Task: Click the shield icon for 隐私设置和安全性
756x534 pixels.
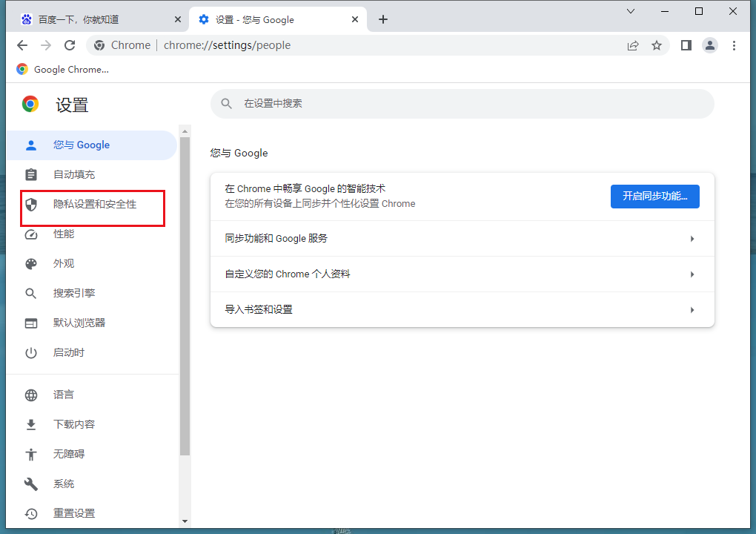Action: [x=31, y=205]
